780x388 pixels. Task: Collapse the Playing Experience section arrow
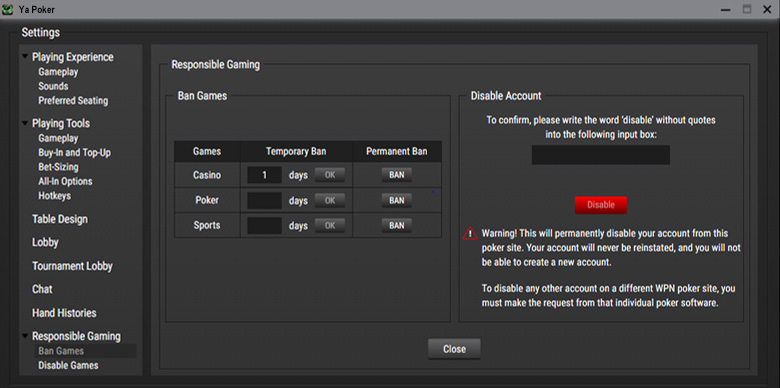click(x=25, y=56)
